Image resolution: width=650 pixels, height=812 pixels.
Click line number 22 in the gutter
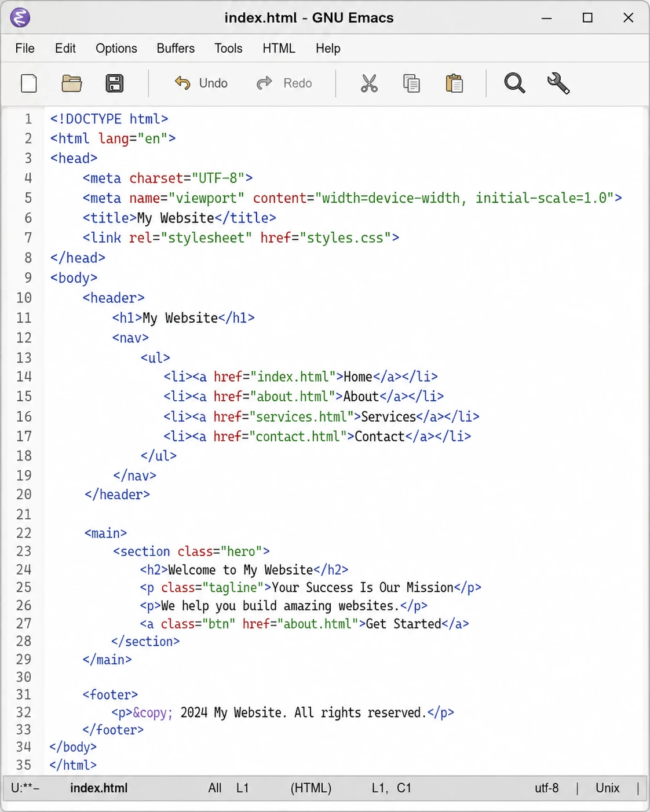24,533
